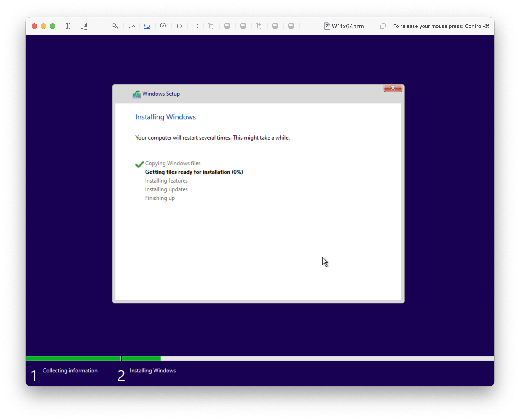This screenshot has height=420, width=520.
Task: Select the network adapter icon
Action: [131, 26]
